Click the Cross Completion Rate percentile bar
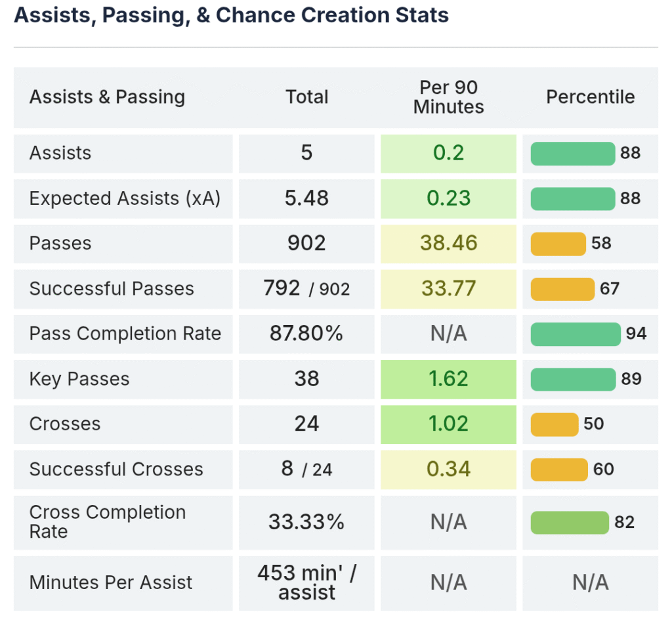This screenshot has width=672, height=637. tap(570, 523)
